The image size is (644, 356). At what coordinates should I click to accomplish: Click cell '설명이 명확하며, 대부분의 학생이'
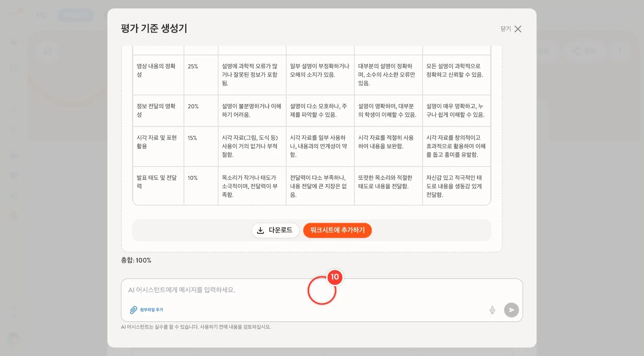(x=388, y=111)
